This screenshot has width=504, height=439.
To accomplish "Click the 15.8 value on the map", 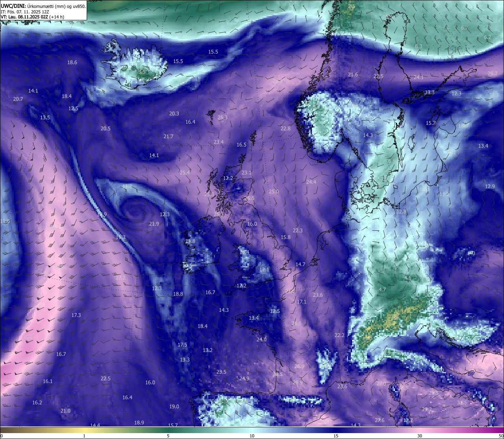I will [x=285, y=237].
